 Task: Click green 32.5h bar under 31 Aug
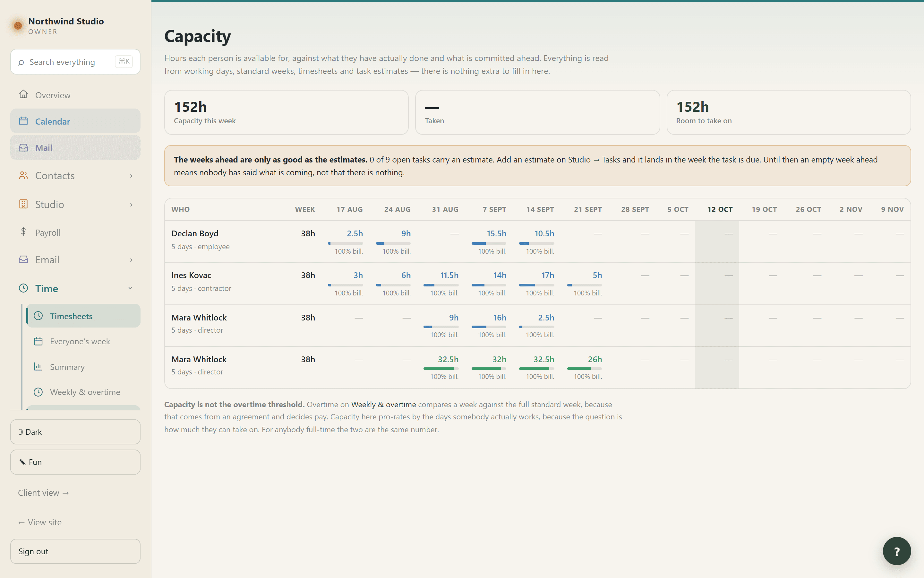coord(441,369)
